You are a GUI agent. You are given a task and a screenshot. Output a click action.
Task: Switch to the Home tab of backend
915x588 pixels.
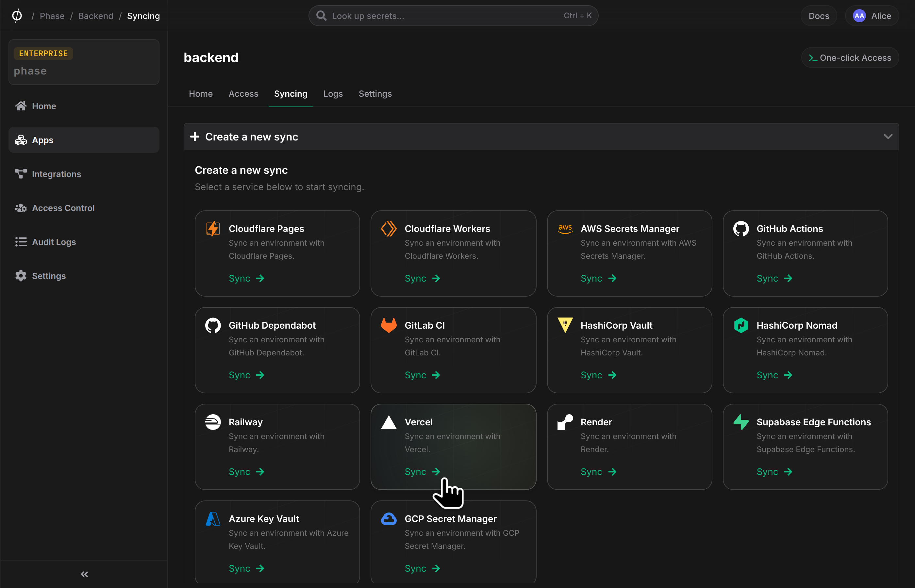click(x=201, y=93)
